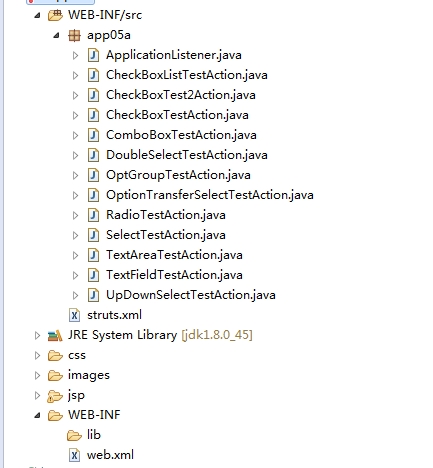433x468 pixels.
Task: Expand UpDownSelectTestAction.java node
Action: pos(76,295)
